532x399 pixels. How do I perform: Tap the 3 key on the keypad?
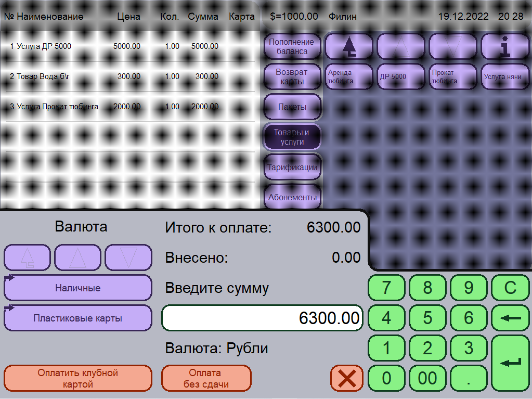click(x=469, y=348)
